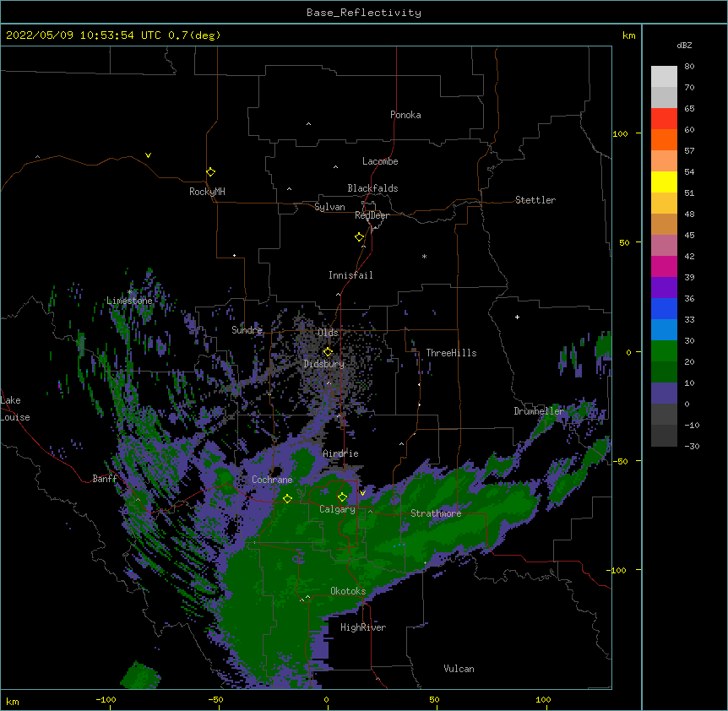Click the Banff label
This screenshot has width=728, height=711.
point(105,479)
